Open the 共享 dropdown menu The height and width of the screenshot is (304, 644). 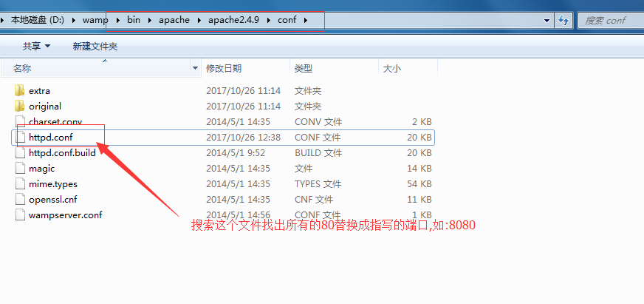pos(36,47)
